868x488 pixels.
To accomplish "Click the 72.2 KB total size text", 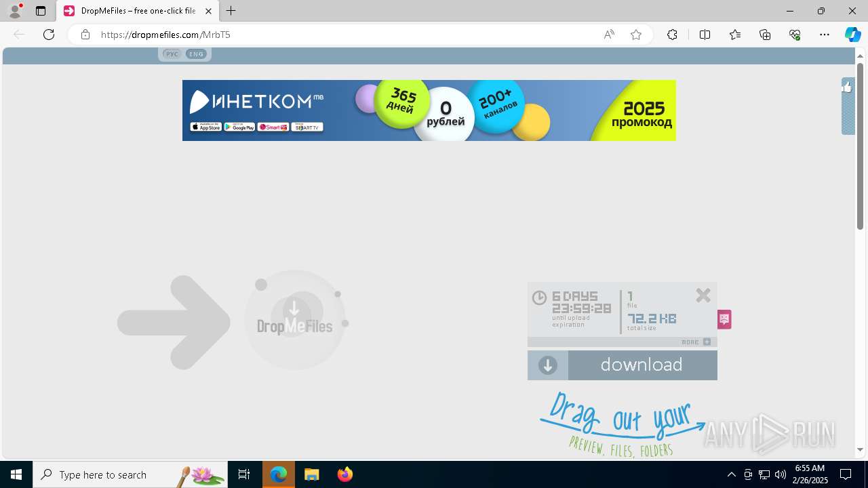I will coord(652,319).
